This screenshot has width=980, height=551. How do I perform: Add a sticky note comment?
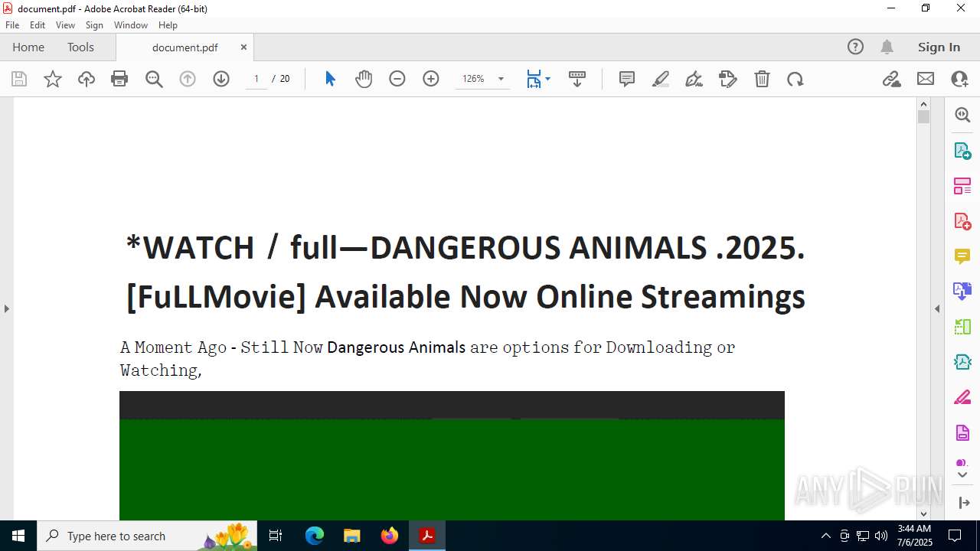[627, 79]
